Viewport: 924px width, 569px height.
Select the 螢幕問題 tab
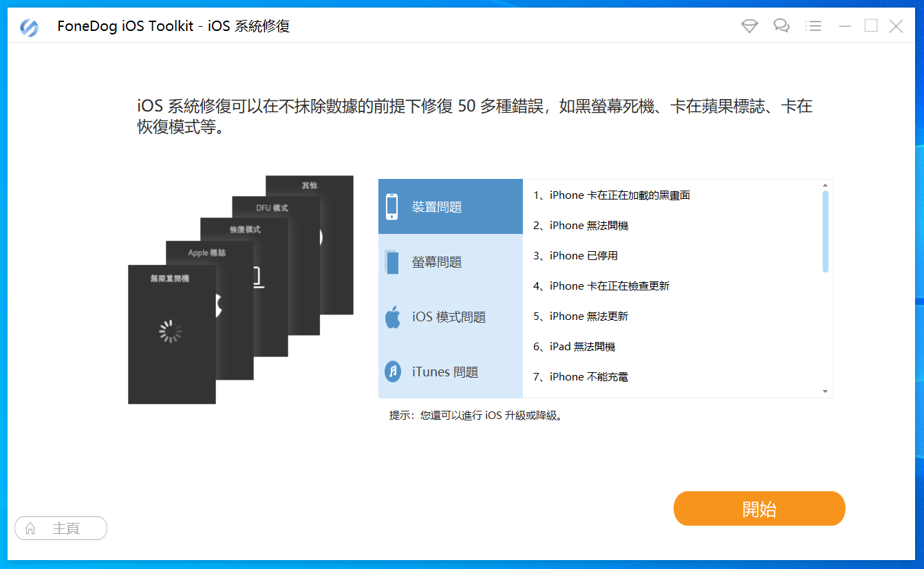tap(451, 261)
